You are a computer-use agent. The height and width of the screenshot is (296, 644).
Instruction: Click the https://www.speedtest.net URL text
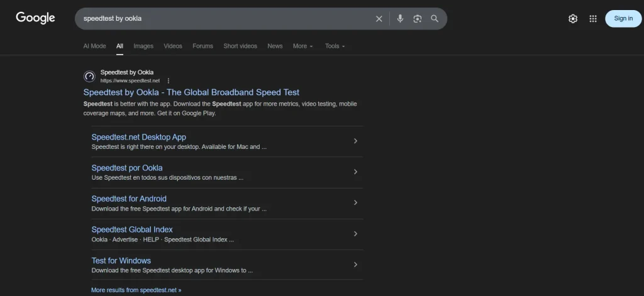[130, 81]
